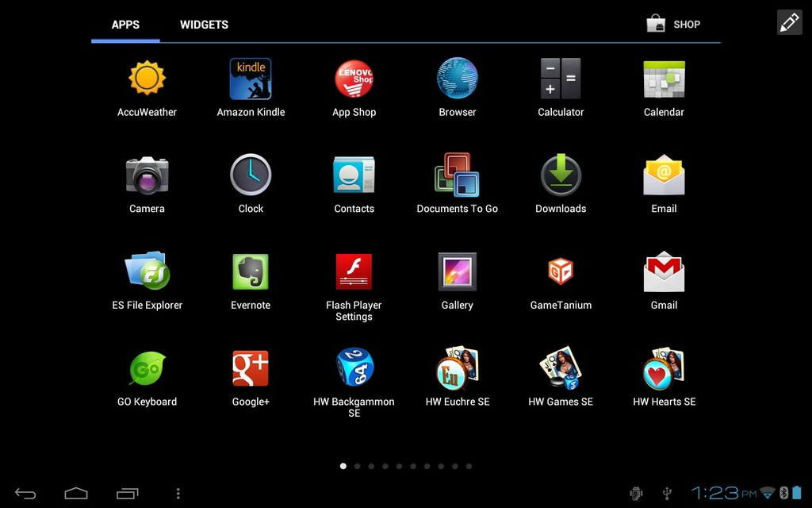Launch the Browser app
Image resolution: width=812 pixels, height=508 pixels.
458,79
